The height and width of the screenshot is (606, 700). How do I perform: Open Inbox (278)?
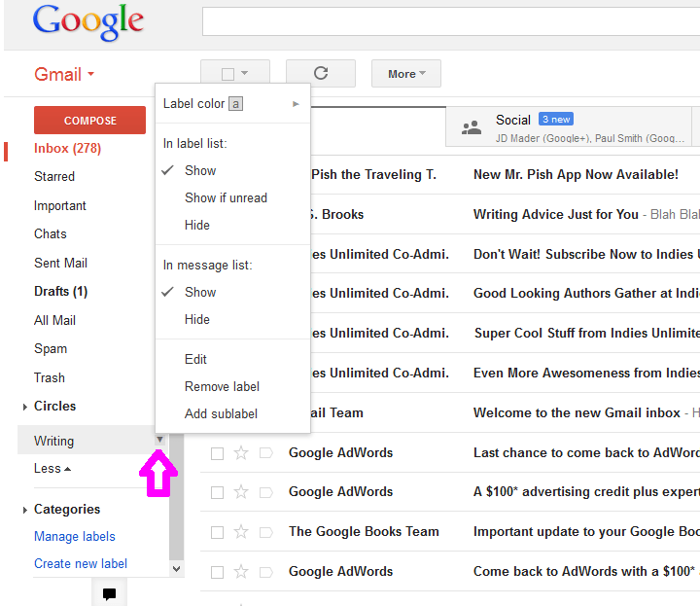pos(67,148)
